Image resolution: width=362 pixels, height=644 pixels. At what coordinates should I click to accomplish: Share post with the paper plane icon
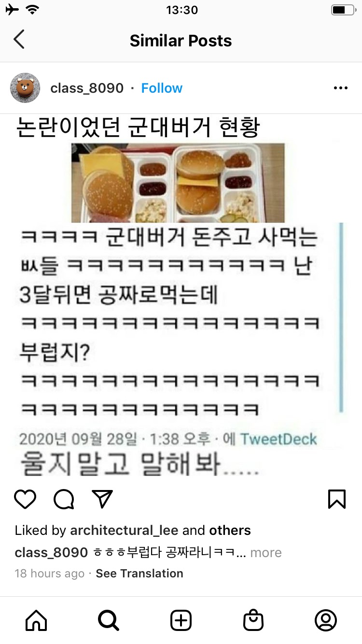102,499
